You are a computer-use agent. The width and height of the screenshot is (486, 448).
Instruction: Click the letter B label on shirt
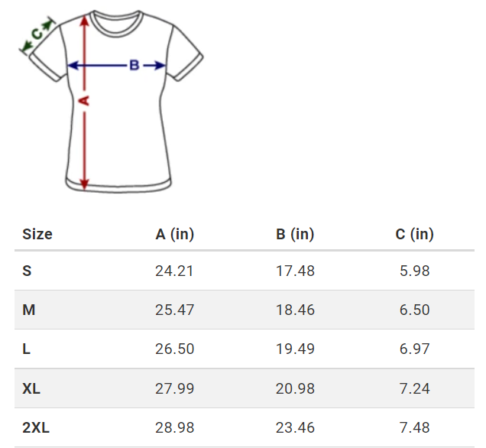134,66
